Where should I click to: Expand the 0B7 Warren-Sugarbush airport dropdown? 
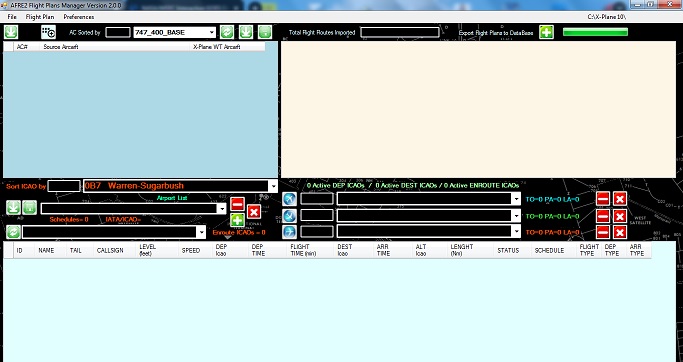(x=273, y=186)
